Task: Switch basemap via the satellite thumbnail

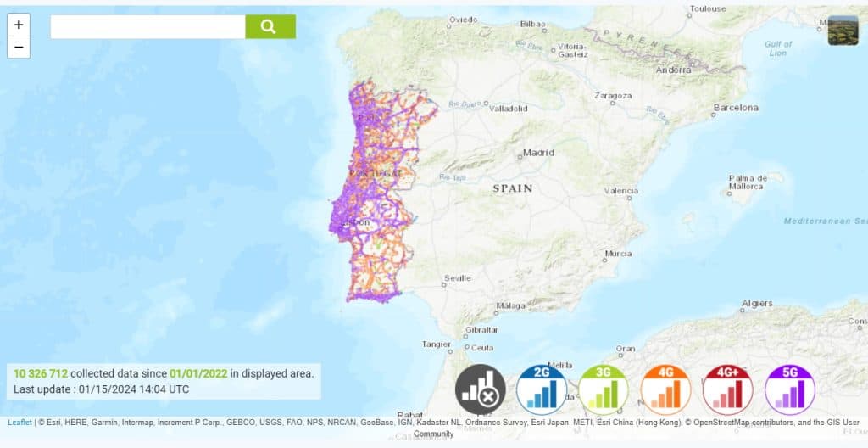Action: click(843, 30)
